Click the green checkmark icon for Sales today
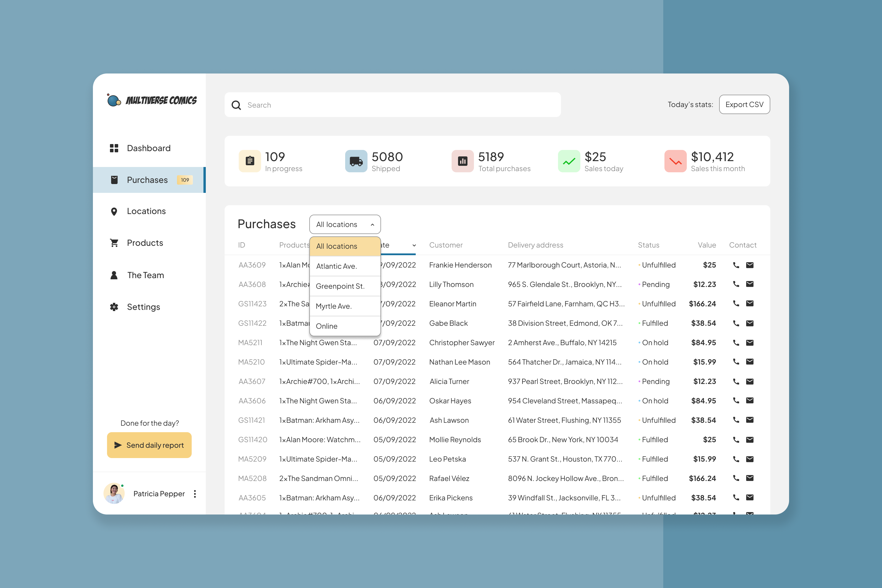Screen dimensions: 882x588 (569, 161)
